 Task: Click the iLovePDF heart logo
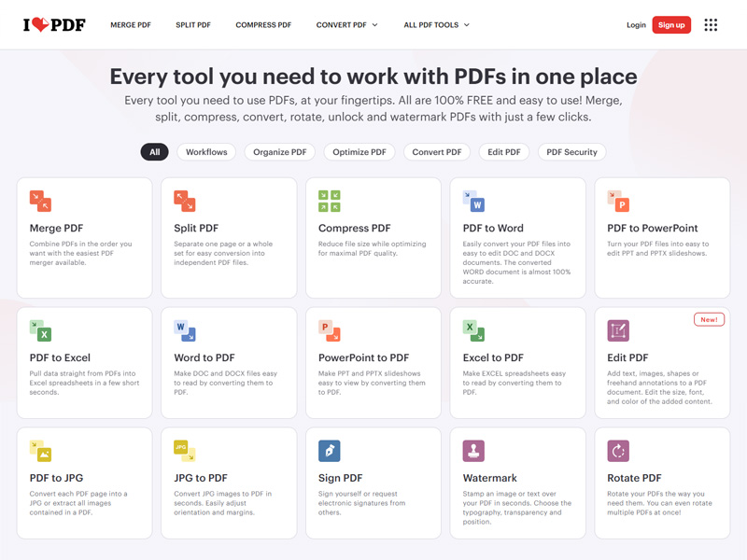43,24
